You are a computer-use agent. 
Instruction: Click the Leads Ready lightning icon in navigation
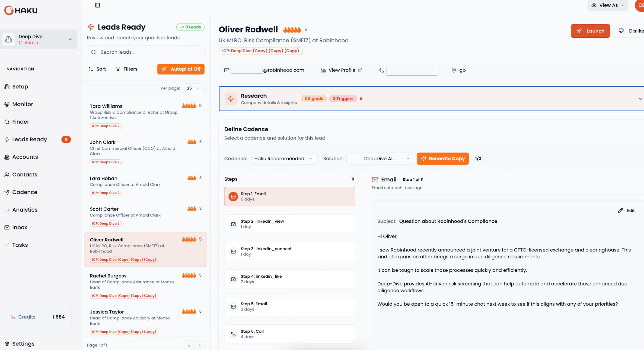point(7,140)
